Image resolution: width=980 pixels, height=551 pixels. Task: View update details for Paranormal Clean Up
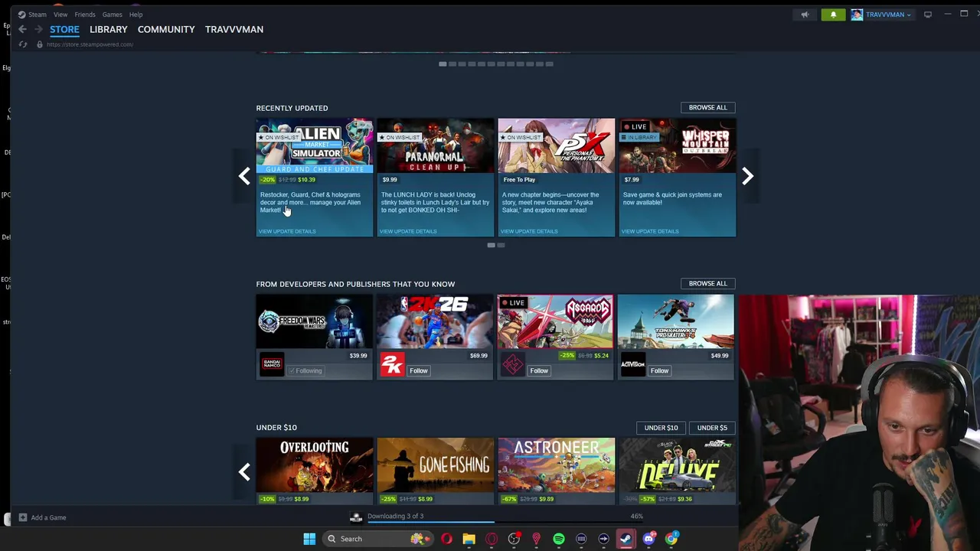point(408,231)
